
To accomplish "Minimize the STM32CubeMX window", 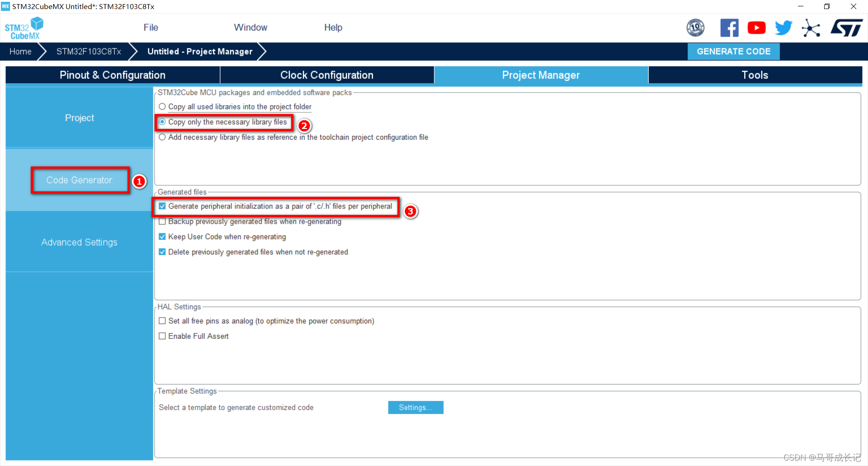I will coord(801,6).
